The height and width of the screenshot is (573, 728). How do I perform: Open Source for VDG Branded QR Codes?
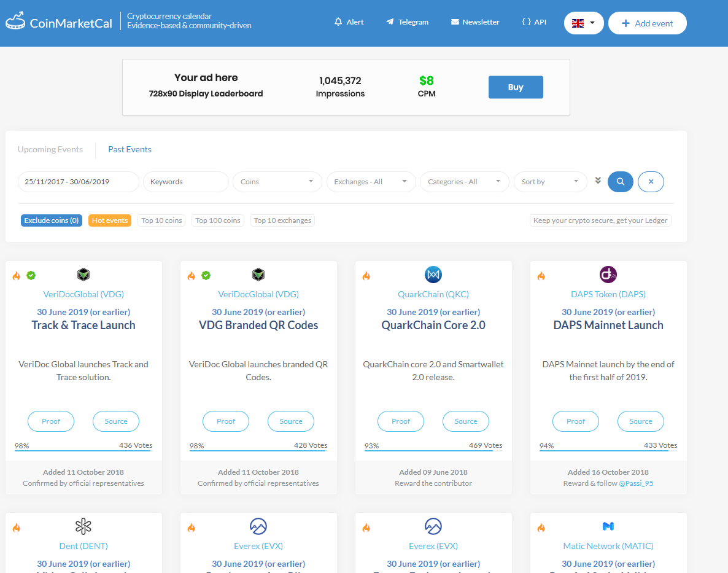(290, 421)
